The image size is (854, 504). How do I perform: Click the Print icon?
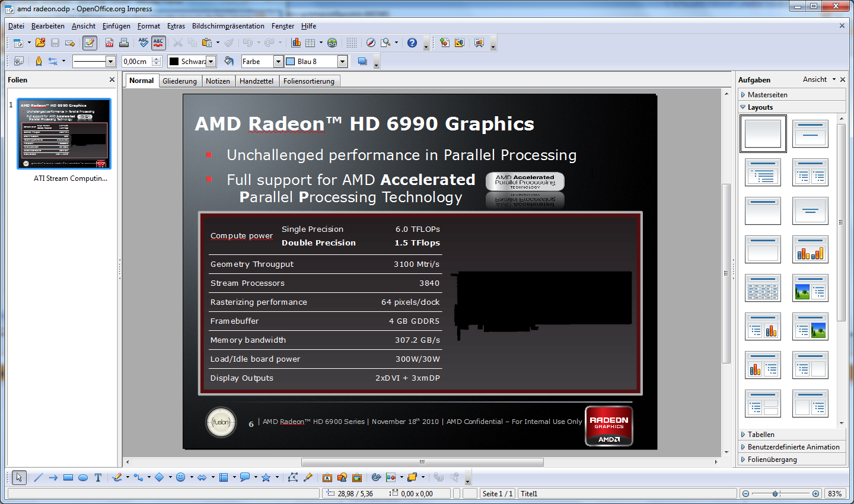(x=124, y=43)
